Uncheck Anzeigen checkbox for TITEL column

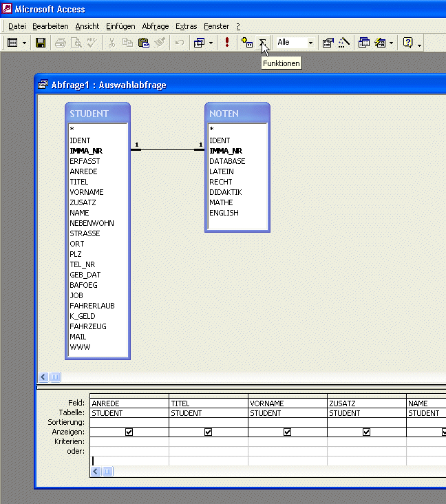(x=209, y=432)
